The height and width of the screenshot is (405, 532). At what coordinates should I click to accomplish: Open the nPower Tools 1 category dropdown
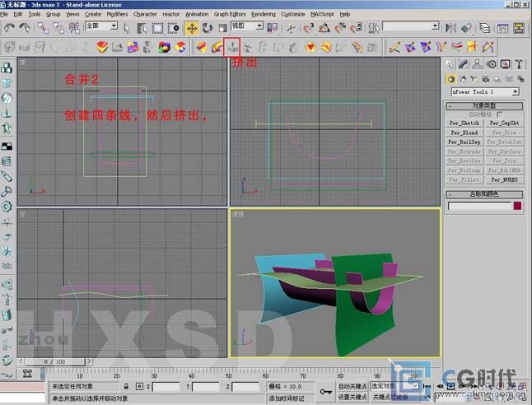point(485,92)
